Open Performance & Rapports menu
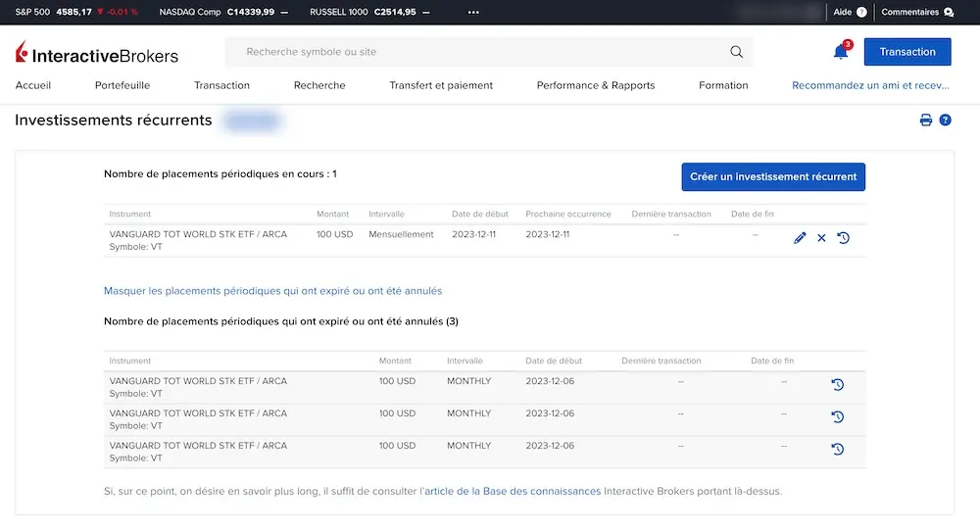980x531 pixels. tap(596, 85)
